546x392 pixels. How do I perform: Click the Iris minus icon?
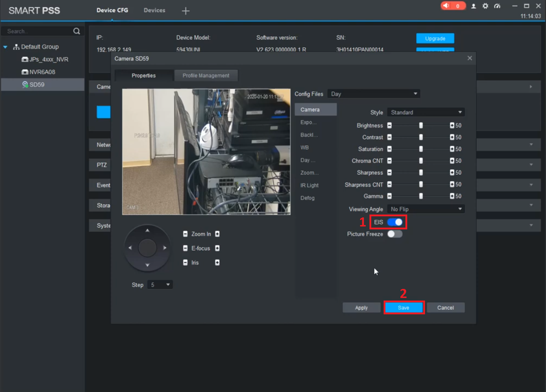[x=185, y=262]
